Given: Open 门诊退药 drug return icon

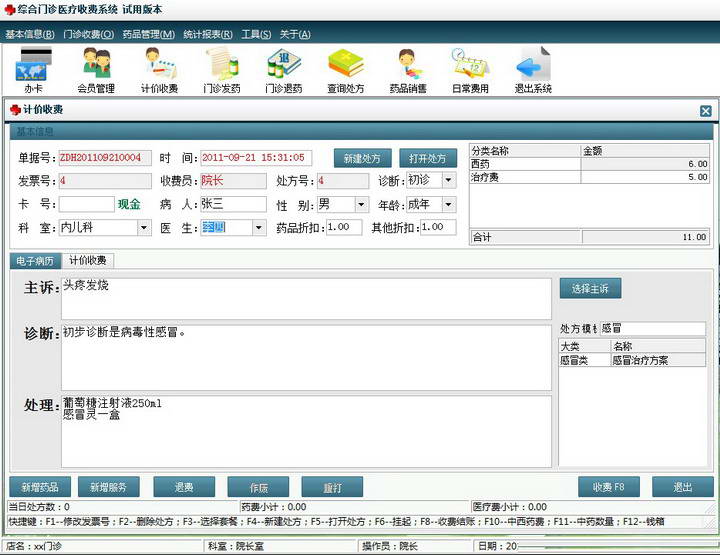Looking at the screenshot, I should [284, 69].
